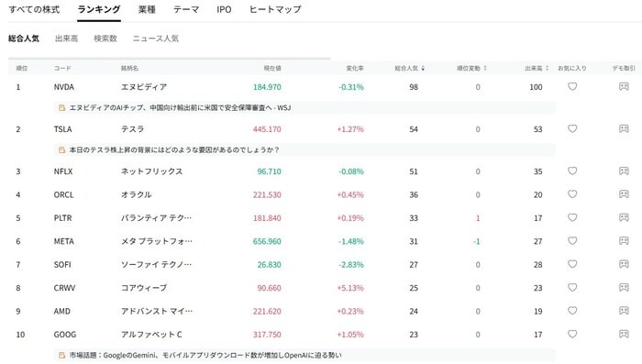Open the テーマ tab
This screenshot has width=642, height=364.
pos(186,9)
